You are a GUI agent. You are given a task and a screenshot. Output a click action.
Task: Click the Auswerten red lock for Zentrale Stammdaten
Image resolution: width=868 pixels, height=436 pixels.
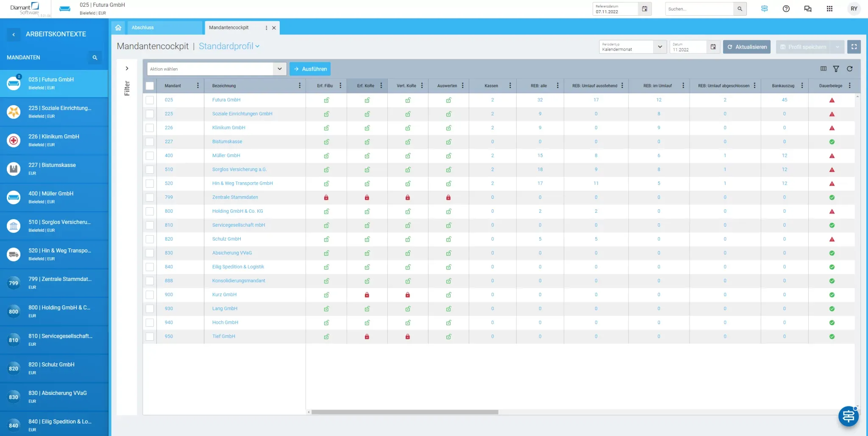448,197
